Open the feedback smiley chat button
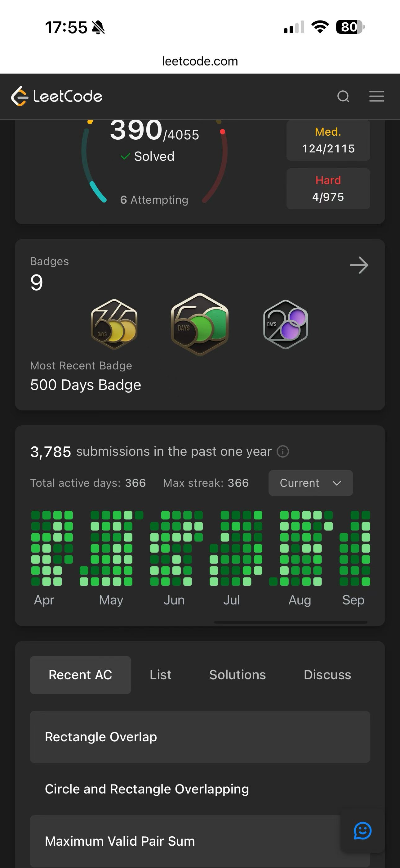The image size is (400, 868). pyautogui.click(x=362, y=831)
